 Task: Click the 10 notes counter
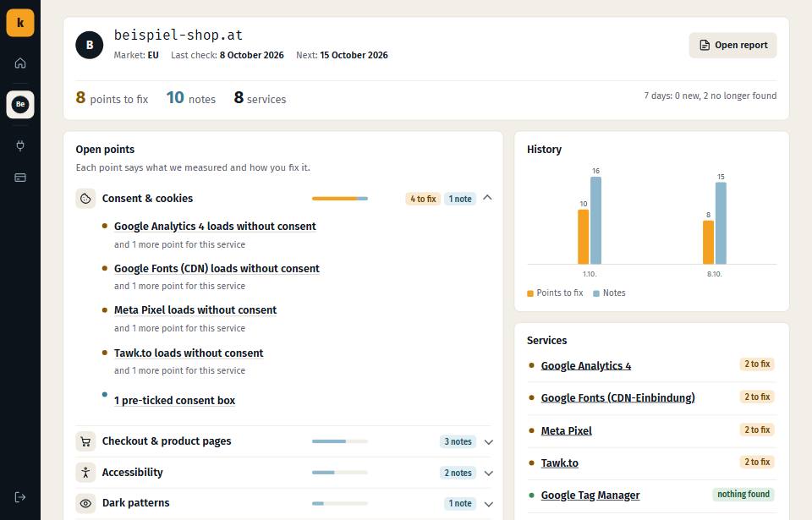(190, 98)
